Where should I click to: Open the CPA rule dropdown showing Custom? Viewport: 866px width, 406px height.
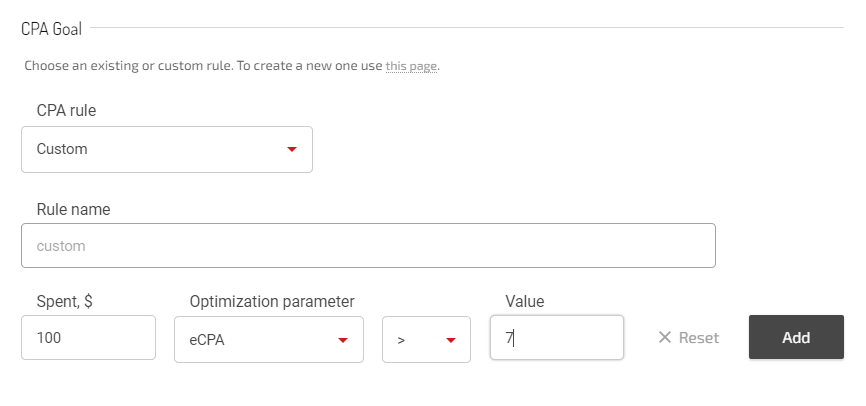pyautogui.click(x=167, y=149)
